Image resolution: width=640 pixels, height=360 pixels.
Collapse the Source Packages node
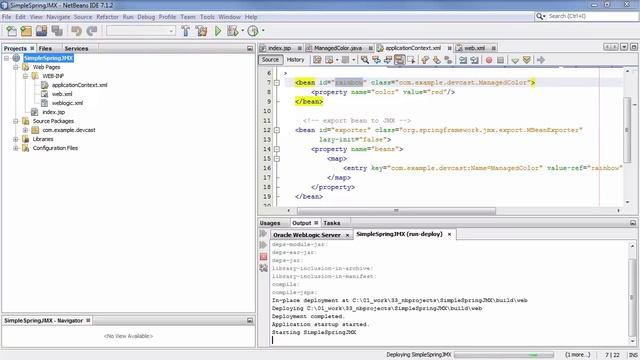[16, 121]
